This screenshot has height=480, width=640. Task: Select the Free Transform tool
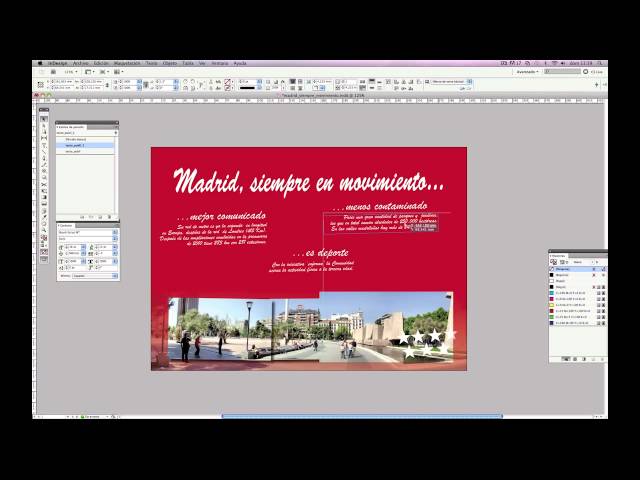click(x=44, y=191)
